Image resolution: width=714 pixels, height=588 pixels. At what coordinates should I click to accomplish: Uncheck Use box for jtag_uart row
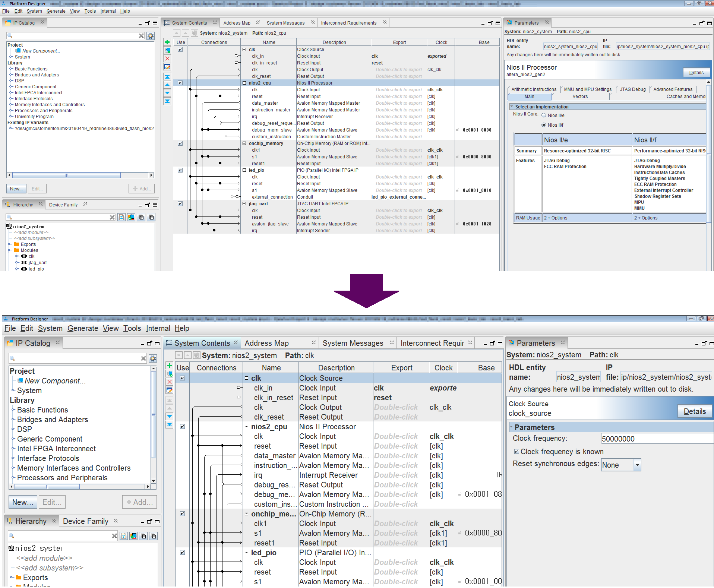click(x=180, y=204)
